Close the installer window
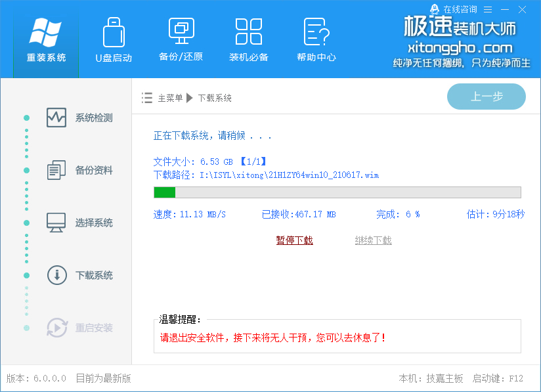 click(x=522, y=10)
